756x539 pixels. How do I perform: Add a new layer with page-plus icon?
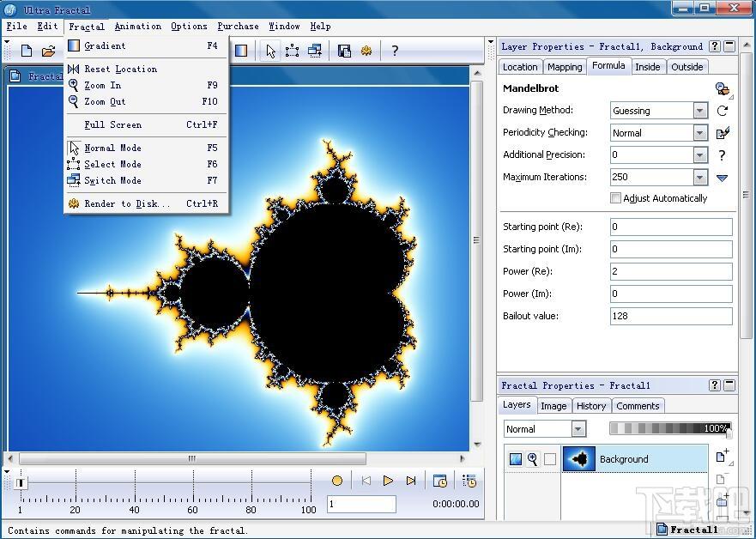point(723,456)
